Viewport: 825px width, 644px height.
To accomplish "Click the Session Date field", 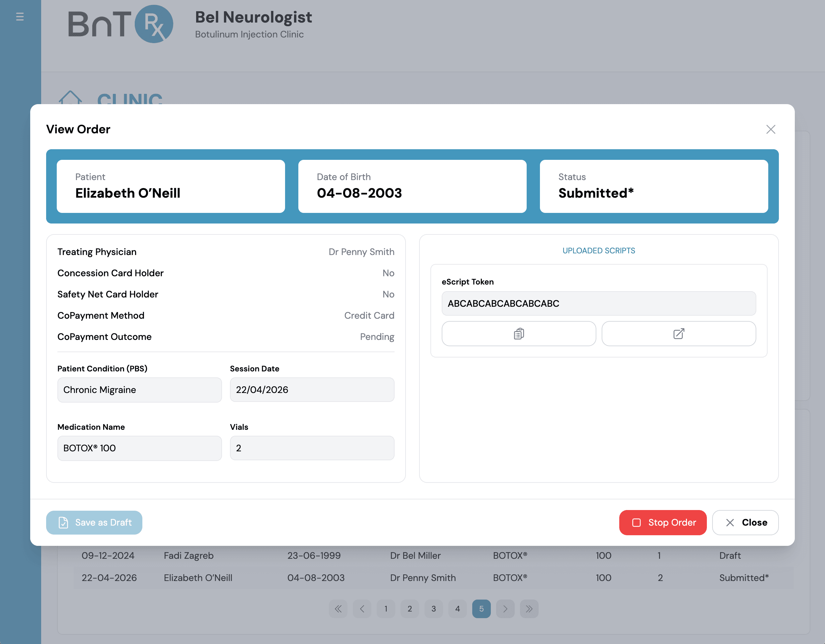I will pyautogui.click(x=312, y=390).
